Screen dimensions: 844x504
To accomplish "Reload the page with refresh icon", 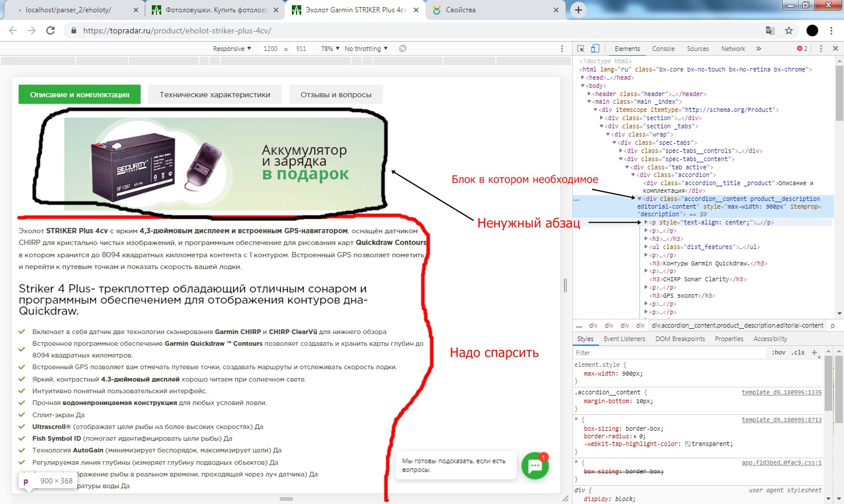I will pyautogui.click(x=50, y=30).
